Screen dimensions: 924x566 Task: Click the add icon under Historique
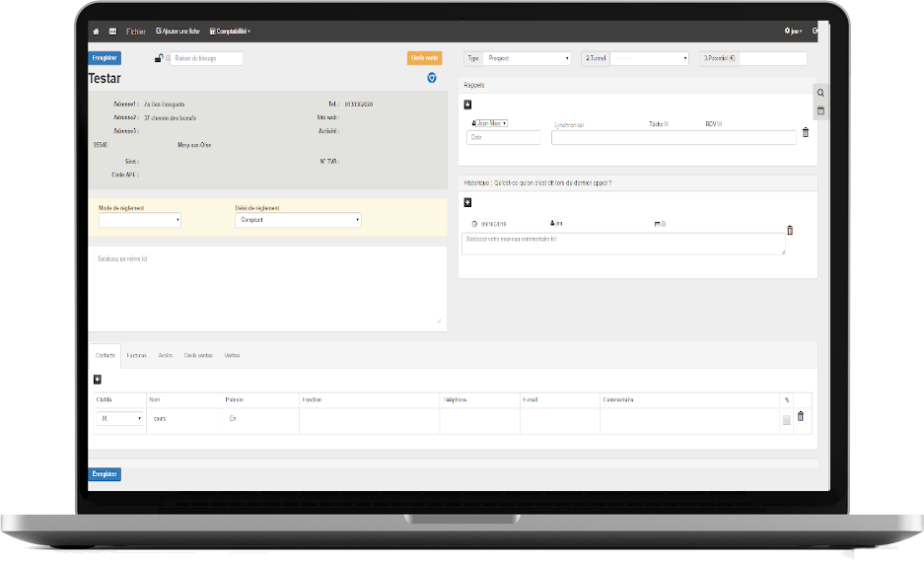pos(467,202)
